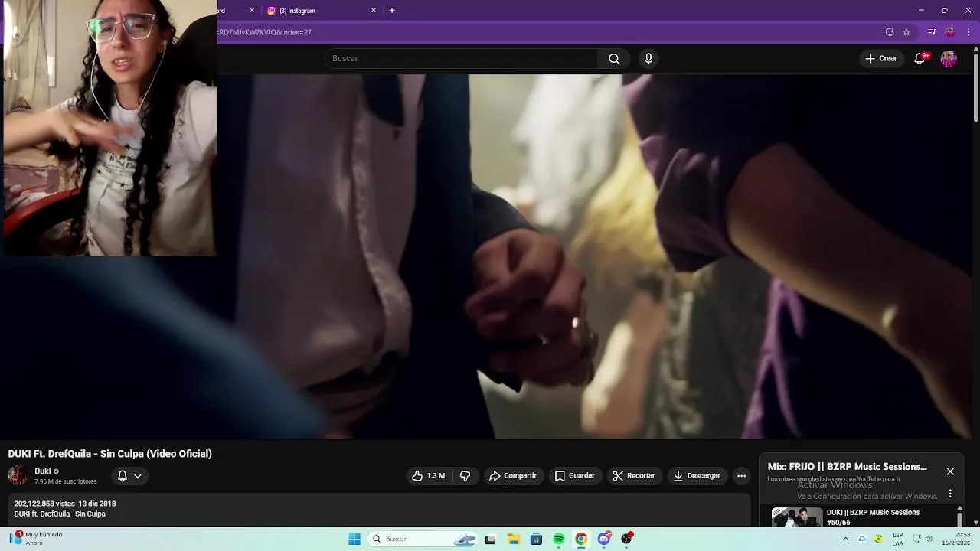980x551 pixels.
Task: Open Discord from the taskbar
Action: (x=604, y=539)
